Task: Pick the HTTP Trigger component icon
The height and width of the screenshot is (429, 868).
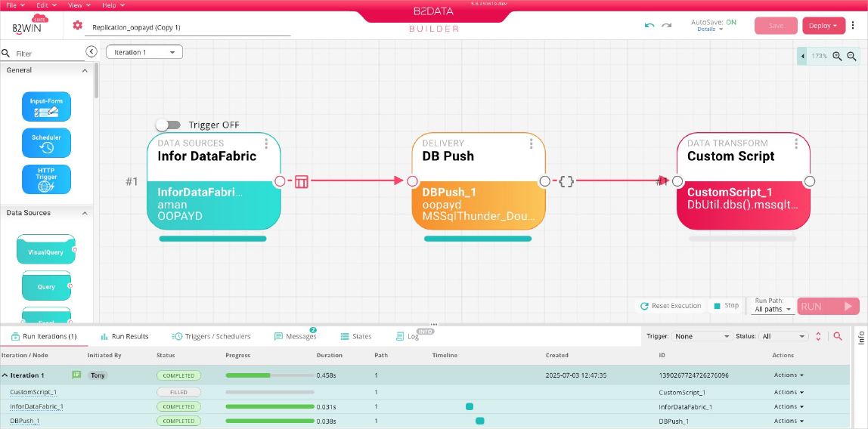Action: 47,179
